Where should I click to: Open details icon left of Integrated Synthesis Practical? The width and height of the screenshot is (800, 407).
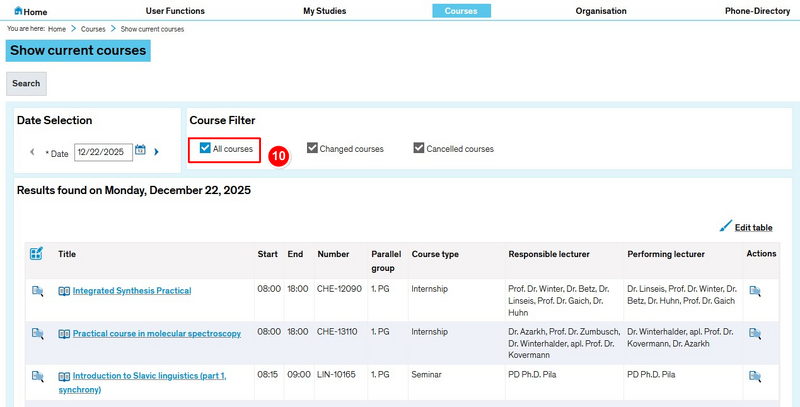click(37, 291)
